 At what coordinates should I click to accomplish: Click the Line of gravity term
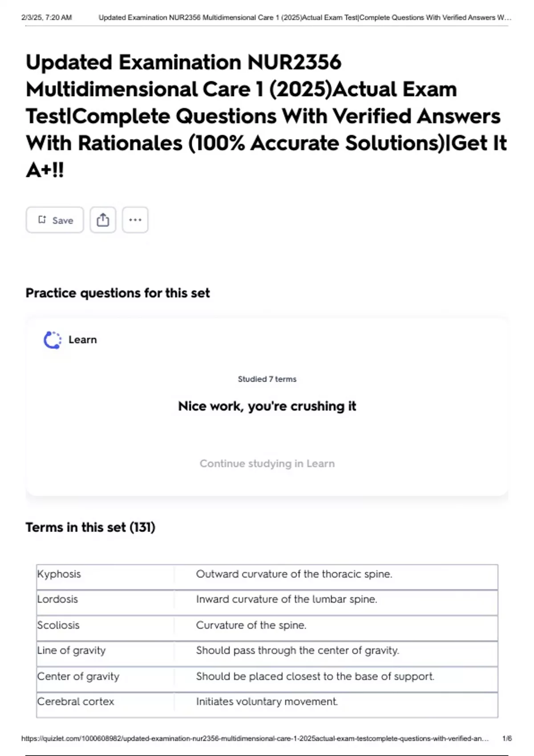coord(71,651)
